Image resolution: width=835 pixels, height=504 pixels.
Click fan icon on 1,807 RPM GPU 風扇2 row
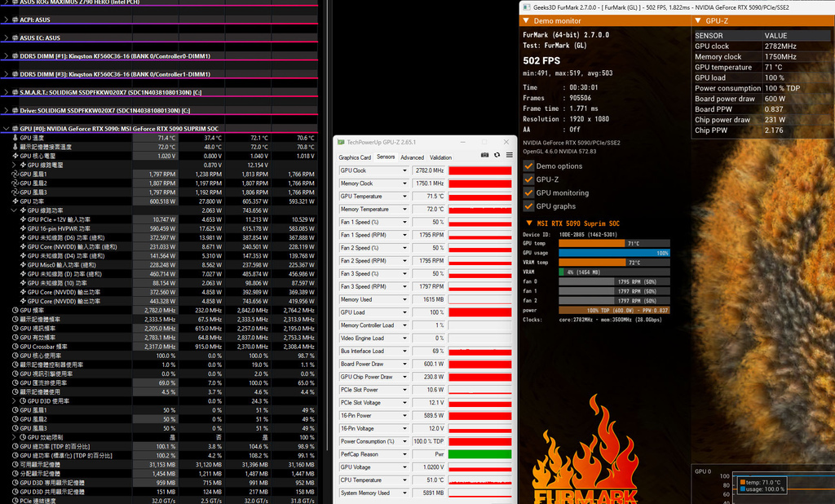point(15,183)
